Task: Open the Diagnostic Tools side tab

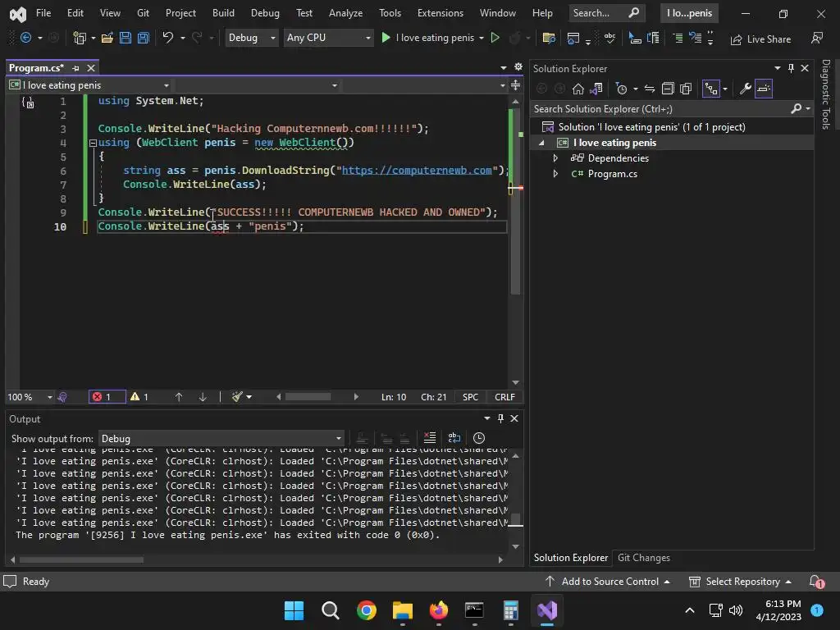Action: pos(825,94)
